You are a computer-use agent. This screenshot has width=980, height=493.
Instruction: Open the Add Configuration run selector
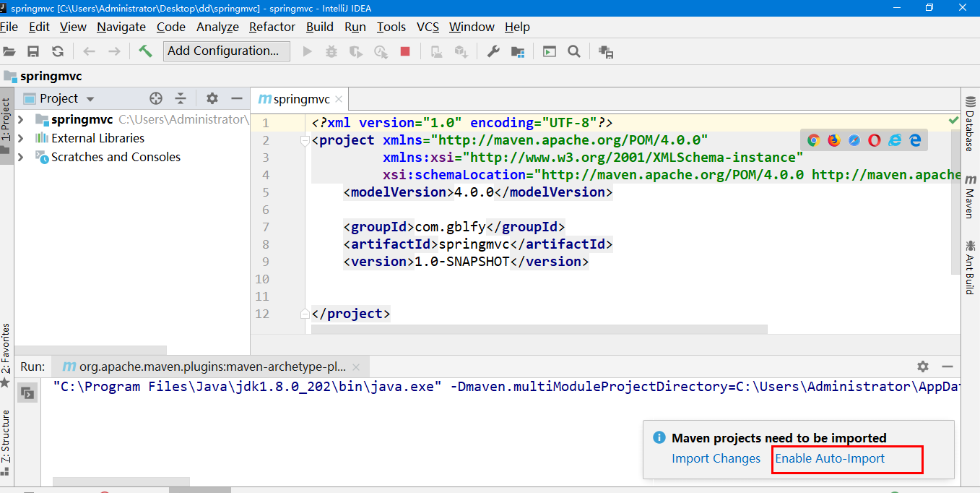pyautogui.click(x=227, y=51)
